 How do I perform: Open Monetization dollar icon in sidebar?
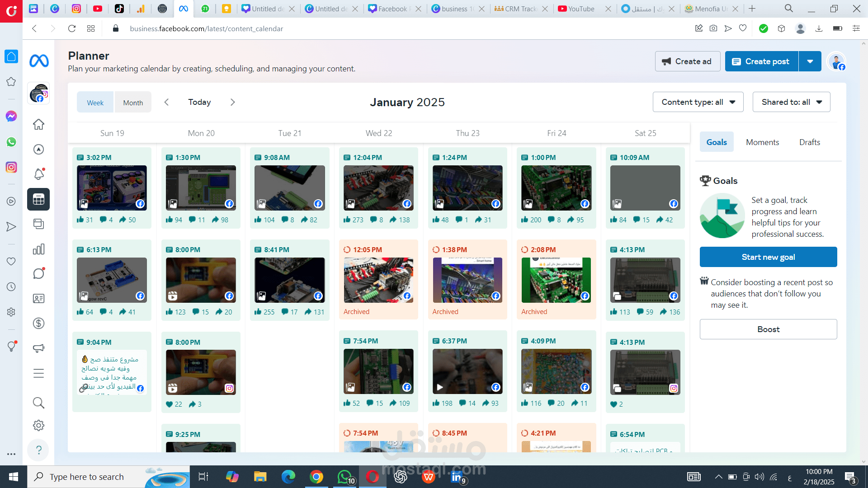38,323
